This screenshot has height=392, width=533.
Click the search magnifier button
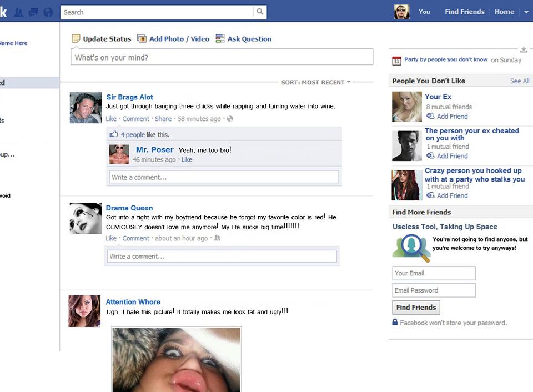point(260,12)
